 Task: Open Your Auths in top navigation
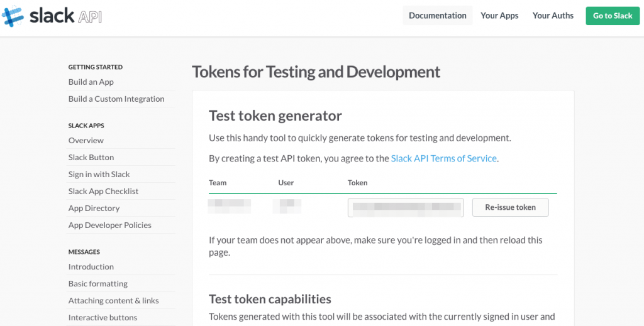553,16
